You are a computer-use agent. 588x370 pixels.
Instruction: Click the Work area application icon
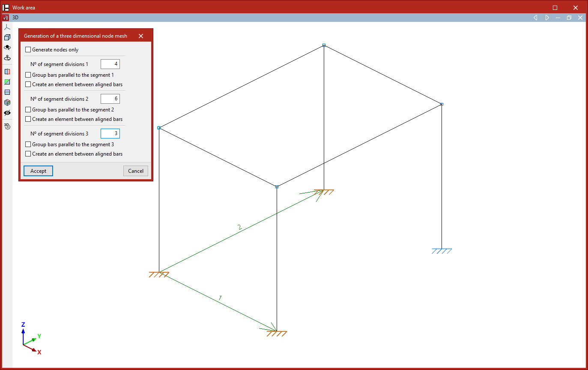(6, 7)
